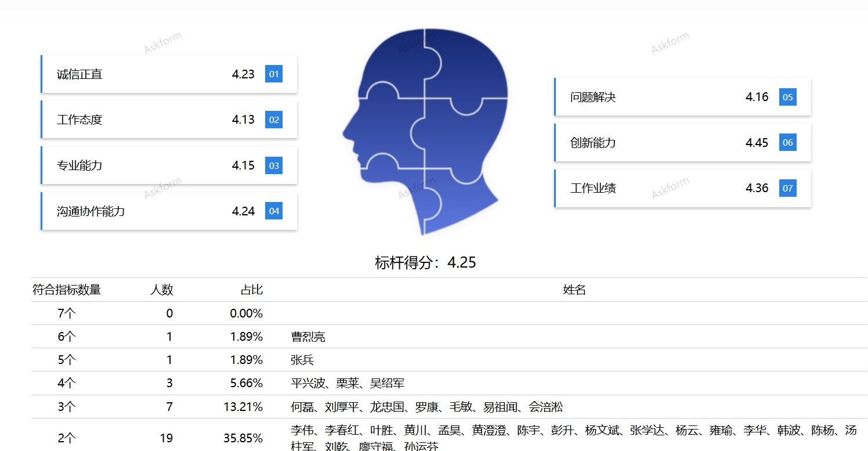Select the 创新能力 indicator card
The image size is (868, 451).
pyautogui.click(x=683, y=142)
